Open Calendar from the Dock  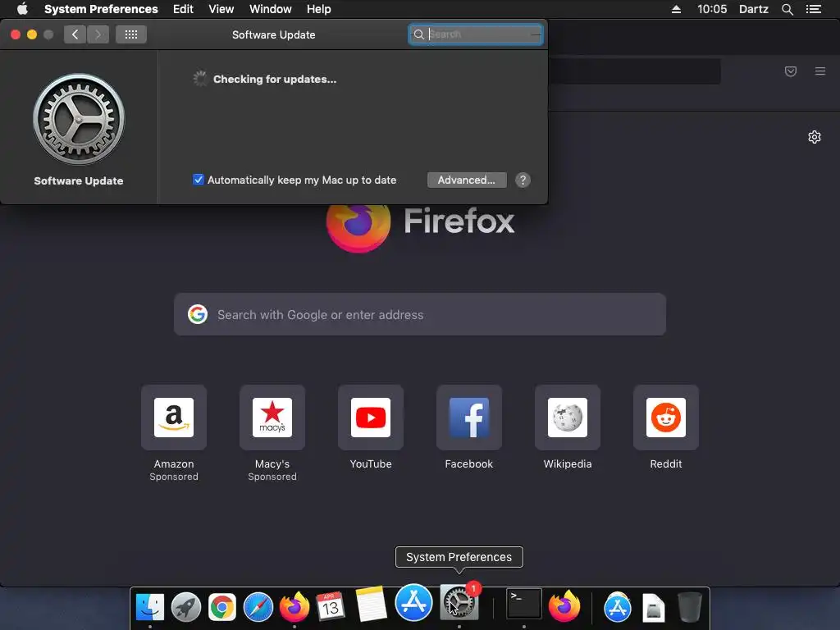pyautogui.click(x=330, y=607)
